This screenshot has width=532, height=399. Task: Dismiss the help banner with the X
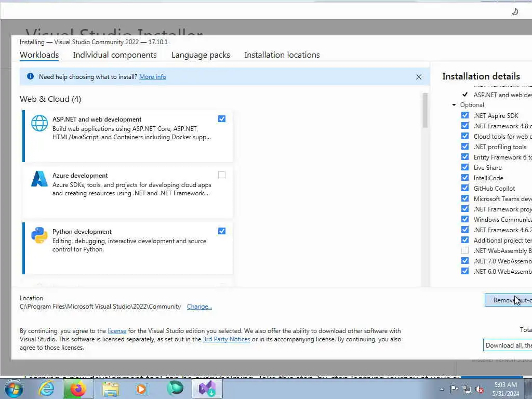click(419, 77)
